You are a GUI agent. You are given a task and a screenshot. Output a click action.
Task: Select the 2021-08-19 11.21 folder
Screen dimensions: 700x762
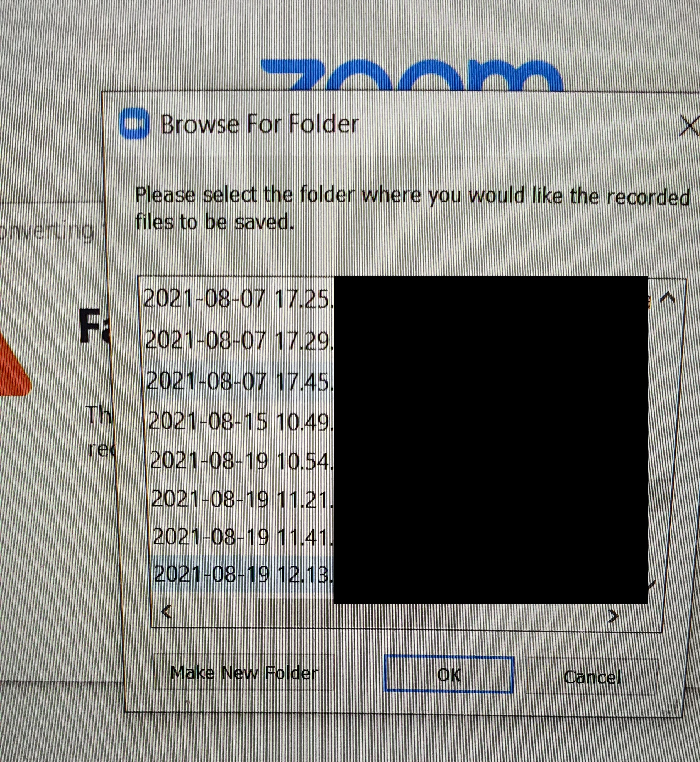coord(242,499)
